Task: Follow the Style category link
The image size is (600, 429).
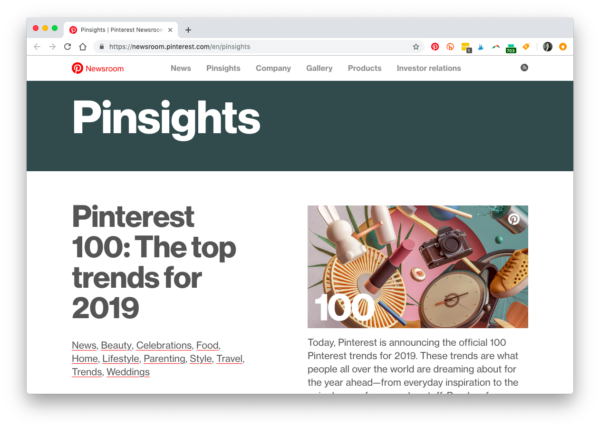Action: coord(201,359)
